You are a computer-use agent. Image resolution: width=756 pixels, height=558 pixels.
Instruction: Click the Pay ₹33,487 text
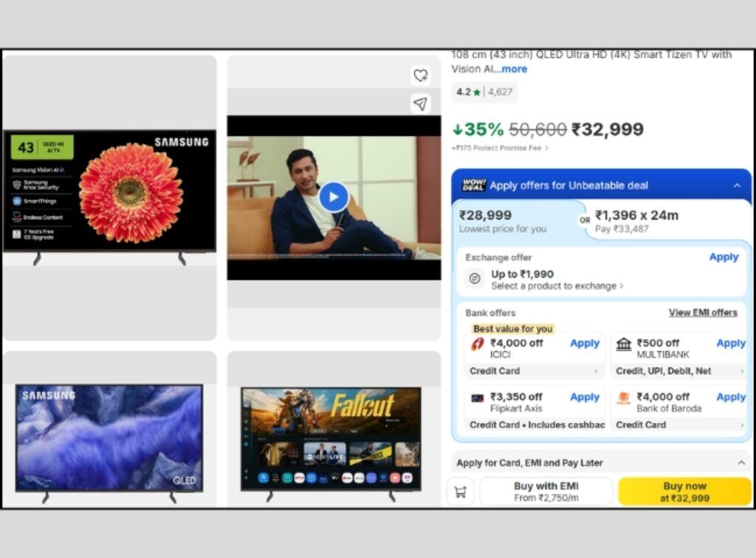tap(622, 229)
